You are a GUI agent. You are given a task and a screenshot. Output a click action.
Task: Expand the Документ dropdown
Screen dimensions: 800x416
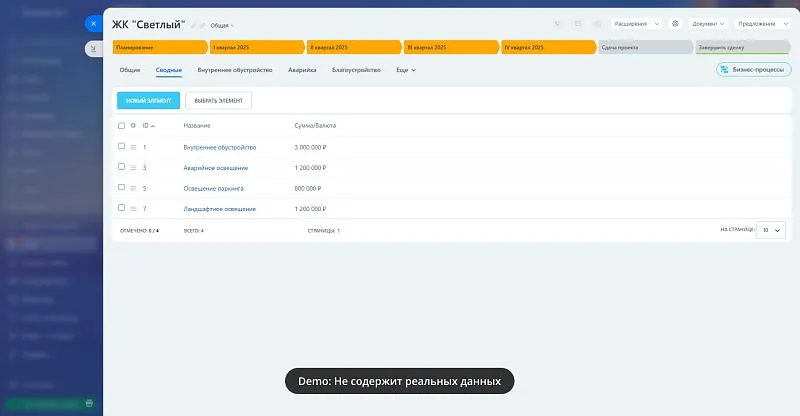click(x=708, y=23)
